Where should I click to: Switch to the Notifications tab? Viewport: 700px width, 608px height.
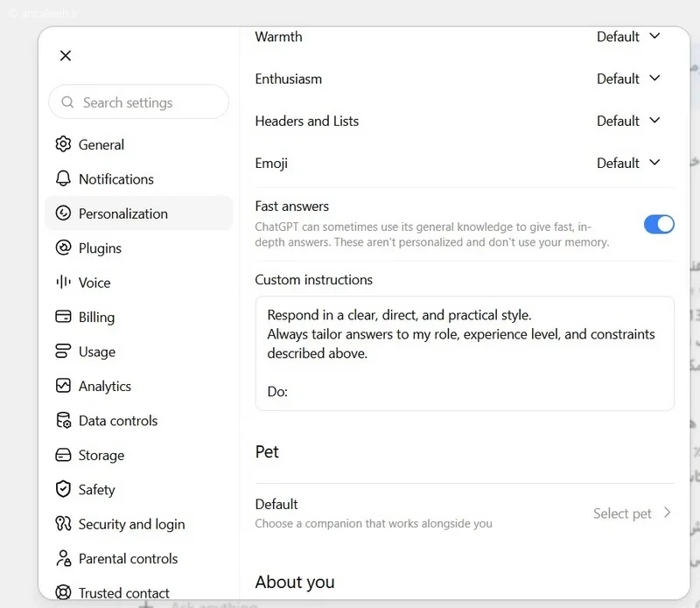click(138, 178)
